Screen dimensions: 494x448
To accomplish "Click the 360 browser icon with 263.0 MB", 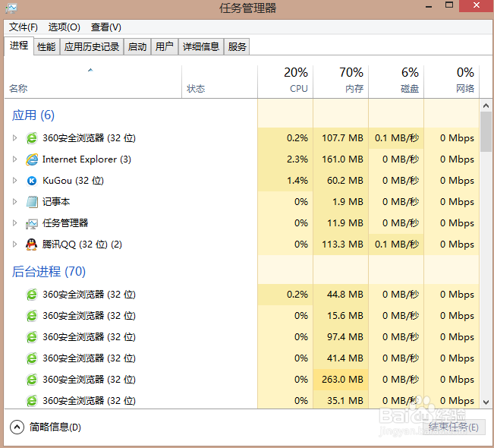I will tap(32, 379).
